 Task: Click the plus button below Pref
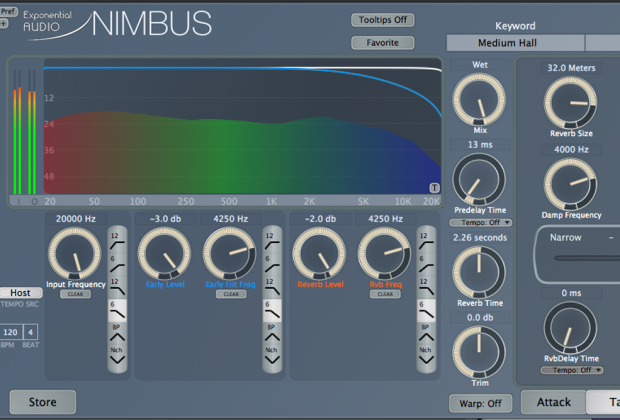pos(4,24)
